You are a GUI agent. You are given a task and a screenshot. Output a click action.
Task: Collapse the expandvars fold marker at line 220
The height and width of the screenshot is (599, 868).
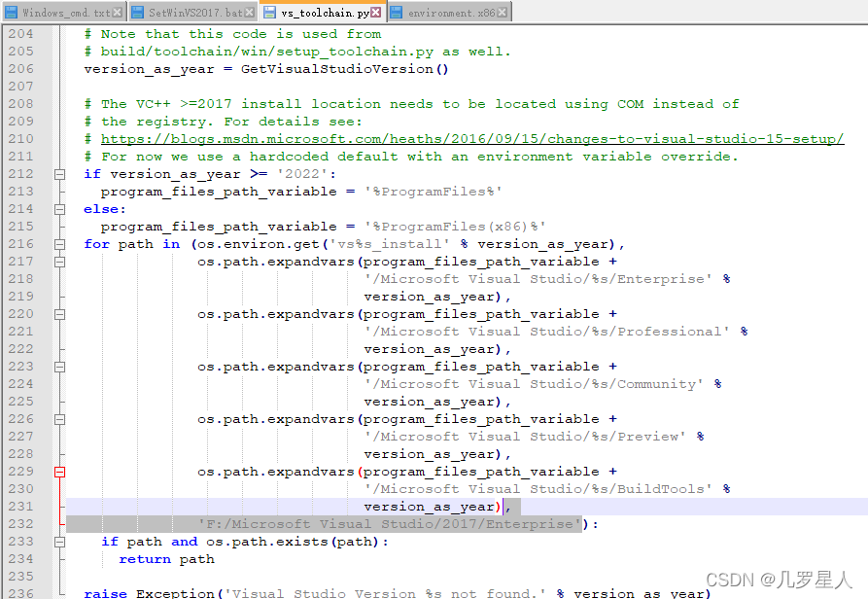59,314
